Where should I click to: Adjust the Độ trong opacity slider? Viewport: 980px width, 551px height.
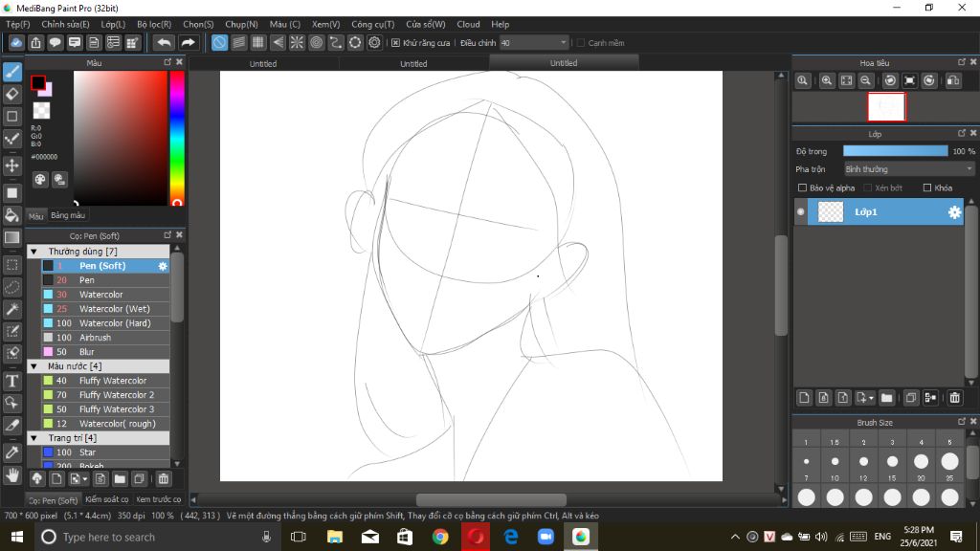pyautogui.click(x=895, y=151)
